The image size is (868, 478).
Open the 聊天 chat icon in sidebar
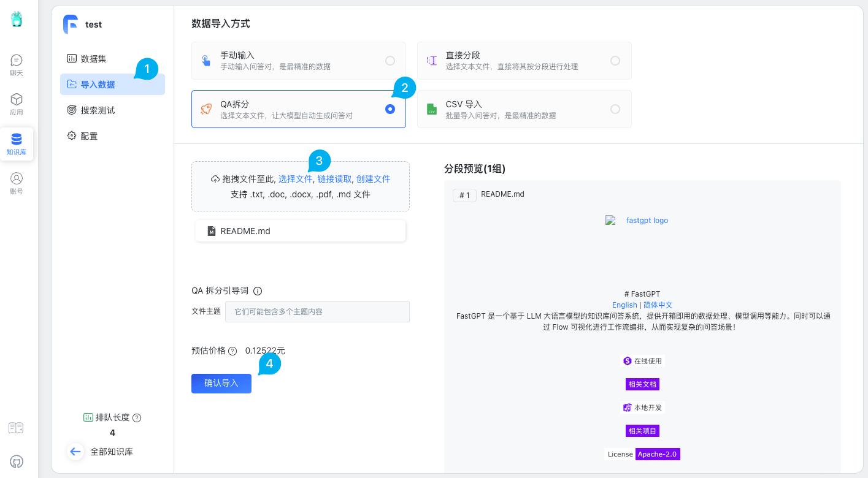coord(17,64)
